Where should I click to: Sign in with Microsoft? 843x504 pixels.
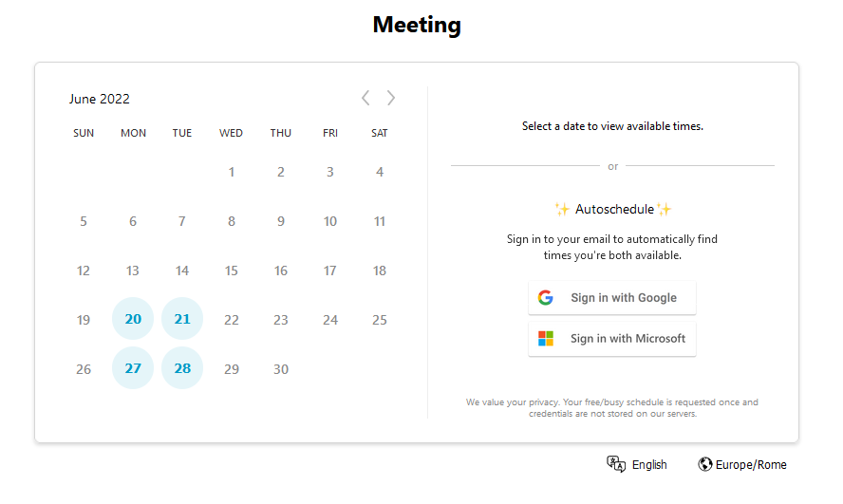pos(612,339)
